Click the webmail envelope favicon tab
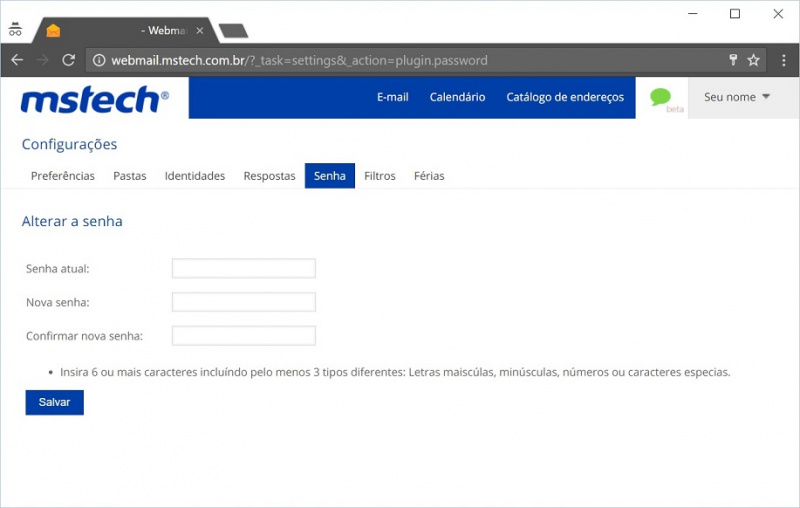800x508 pixels. coord(53,31)
